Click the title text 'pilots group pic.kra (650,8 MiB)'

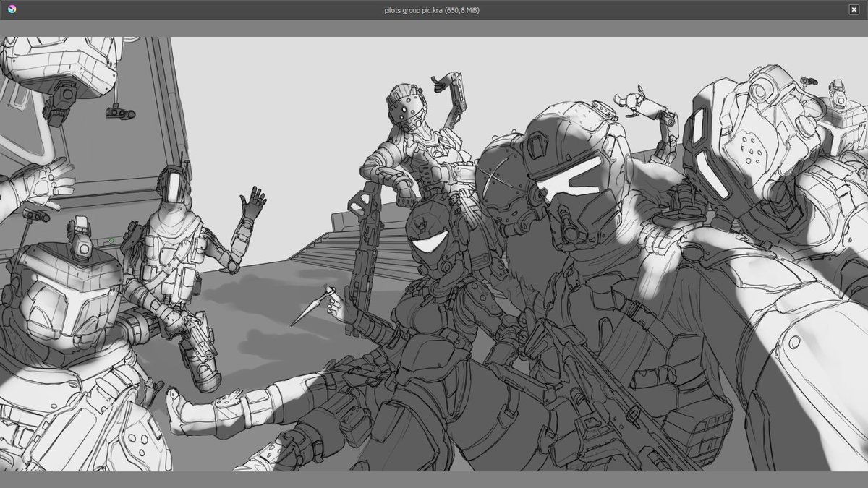432,10
